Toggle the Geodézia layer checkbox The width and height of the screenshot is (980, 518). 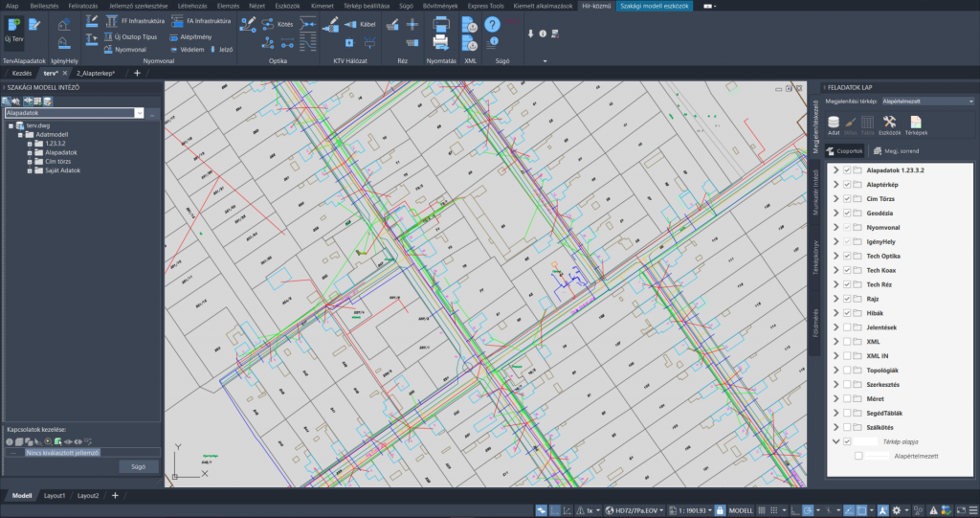pos(847,214)
